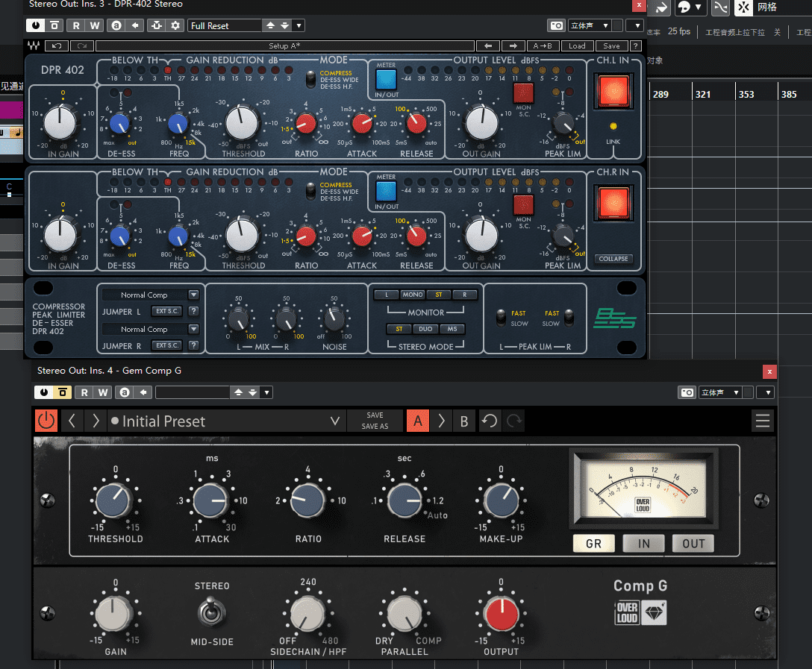Viewport: 812px width, 669px height.
Task: Open DPR-402 plugin settings gear icon
Action: (x=175, y=25)
